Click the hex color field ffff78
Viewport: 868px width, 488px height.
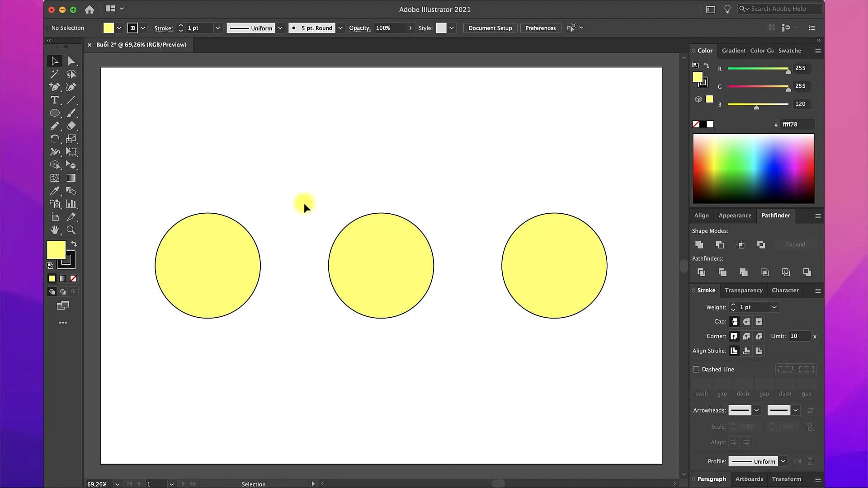797,124
